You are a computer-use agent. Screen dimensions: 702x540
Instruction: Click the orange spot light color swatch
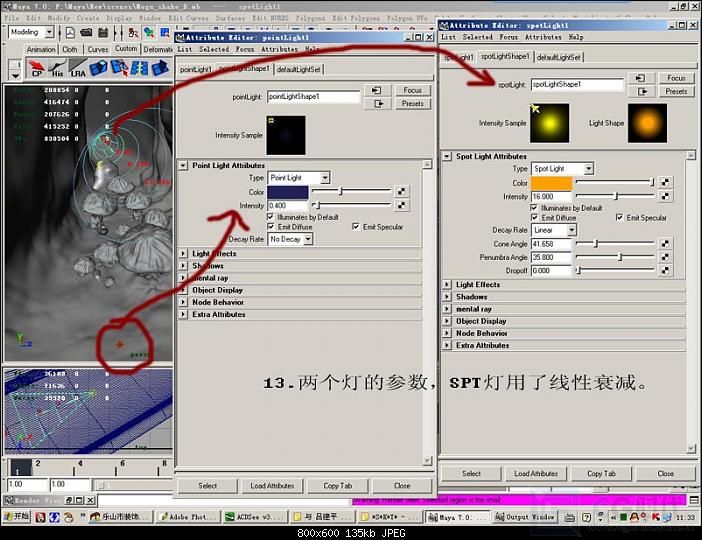point(551,183)
